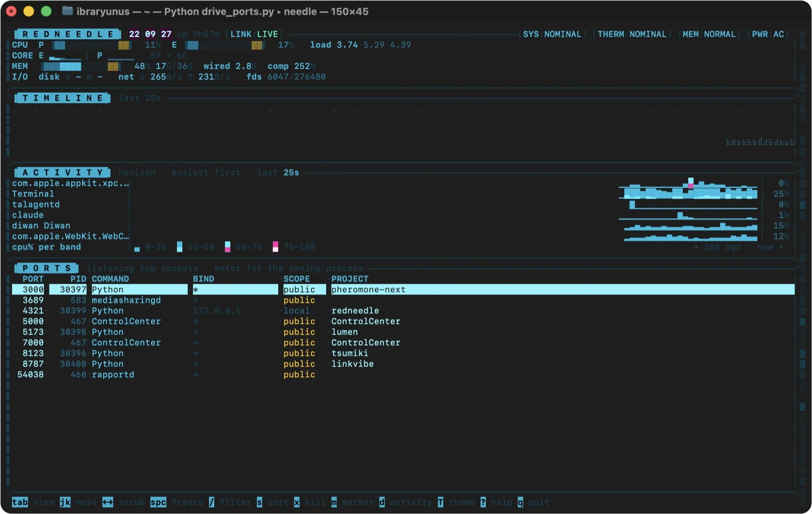
Task: Open help with the ? key hint
Action: click(x=483, y=502)
